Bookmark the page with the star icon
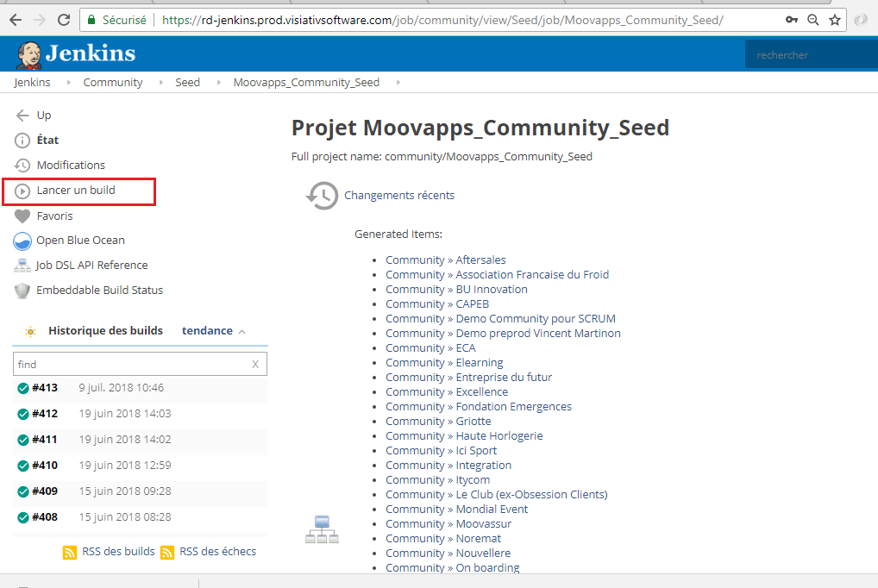This screenshot has width=878, height=588. pos(835,20)
